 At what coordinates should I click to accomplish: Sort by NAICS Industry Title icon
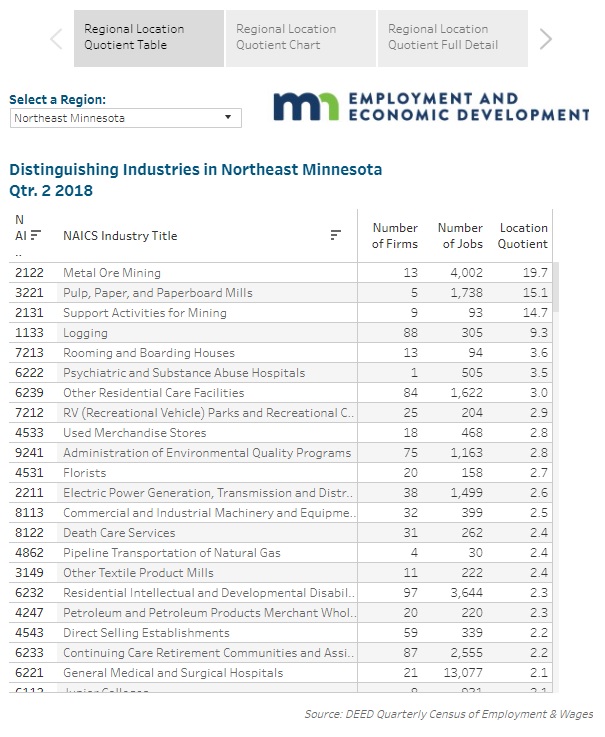[335, 235]
